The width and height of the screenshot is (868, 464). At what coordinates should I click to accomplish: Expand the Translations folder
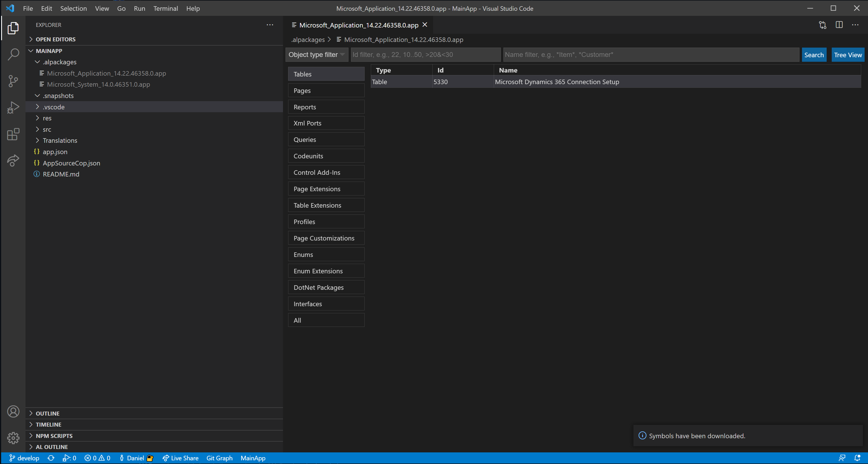tap(37, 140)
